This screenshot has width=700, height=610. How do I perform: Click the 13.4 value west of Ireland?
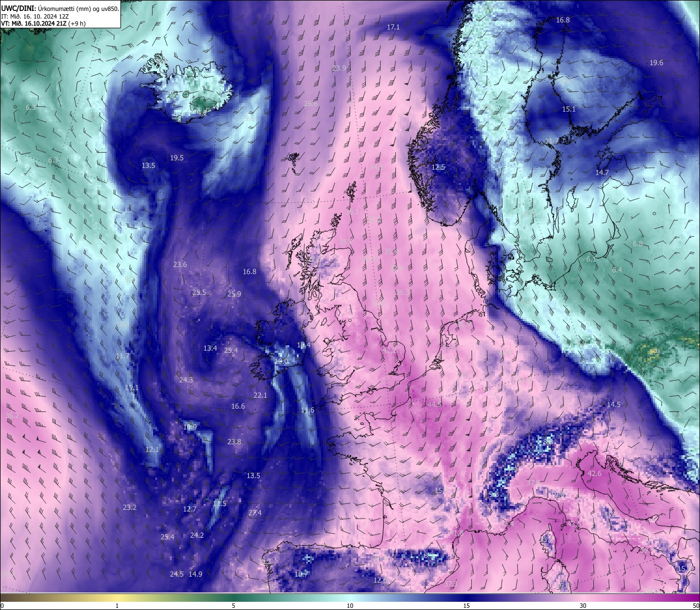pyautogui.click(x=210, y=348)
